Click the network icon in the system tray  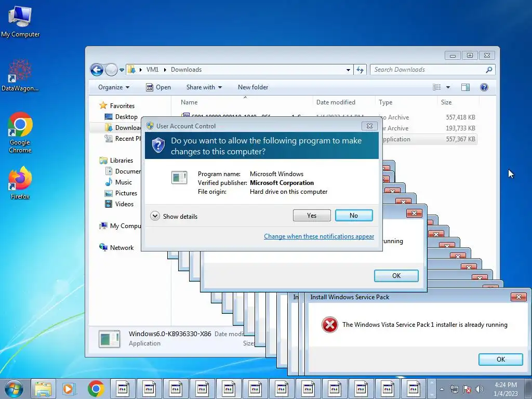454,389
